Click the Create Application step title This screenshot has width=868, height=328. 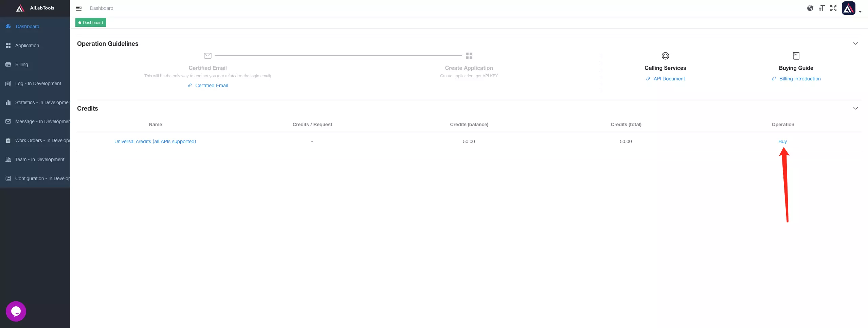click(x=469, y=68)
